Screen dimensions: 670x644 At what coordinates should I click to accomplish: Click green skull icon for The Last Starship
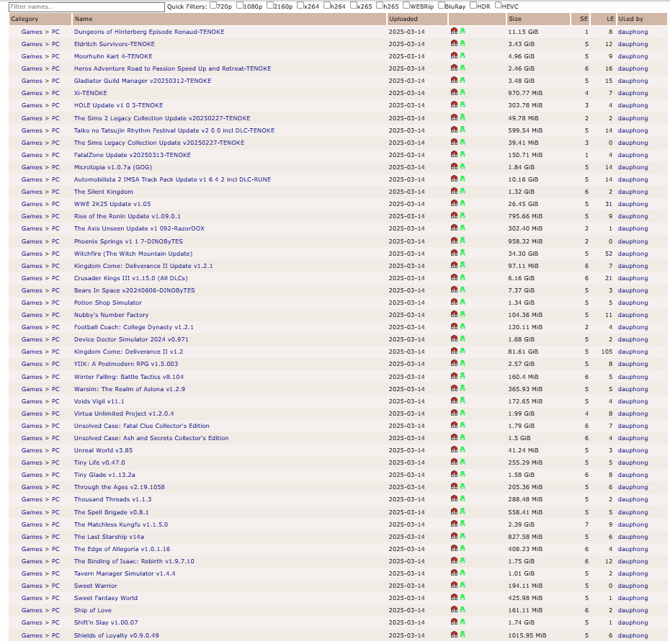pyautogui.click(x=463, y=537)
